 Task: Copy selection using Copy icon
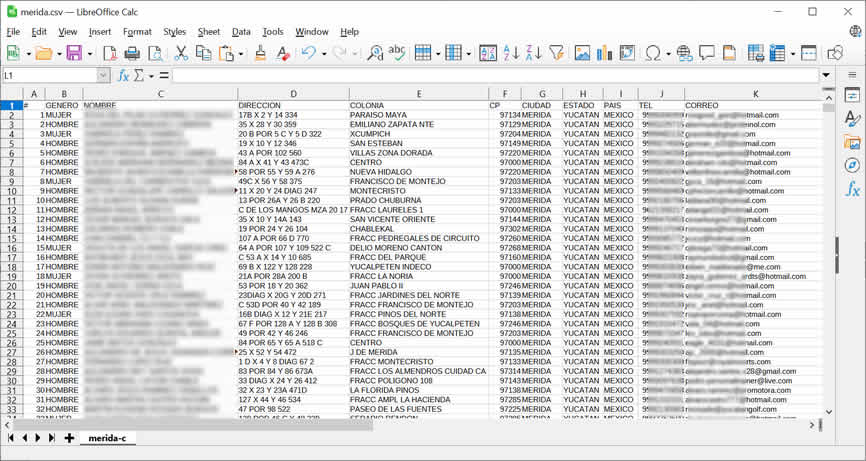(204, 53)
